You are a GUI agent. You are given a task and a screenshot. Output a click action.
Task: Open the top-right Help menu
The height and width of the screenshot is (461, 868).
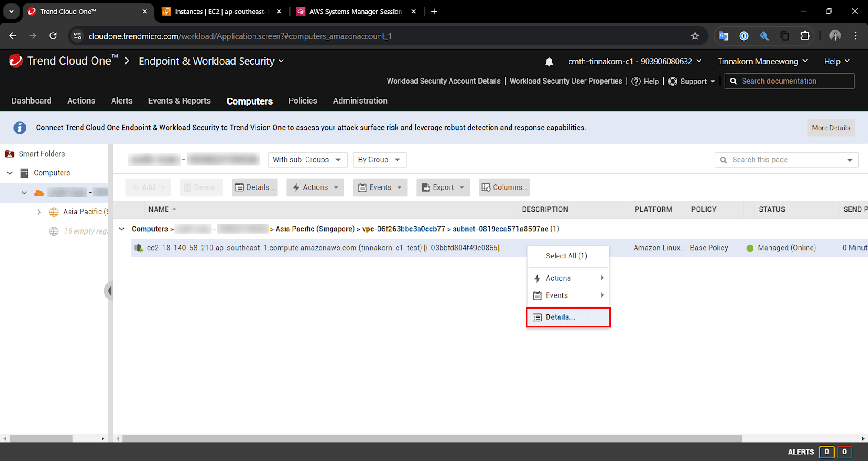coord(837,61)
